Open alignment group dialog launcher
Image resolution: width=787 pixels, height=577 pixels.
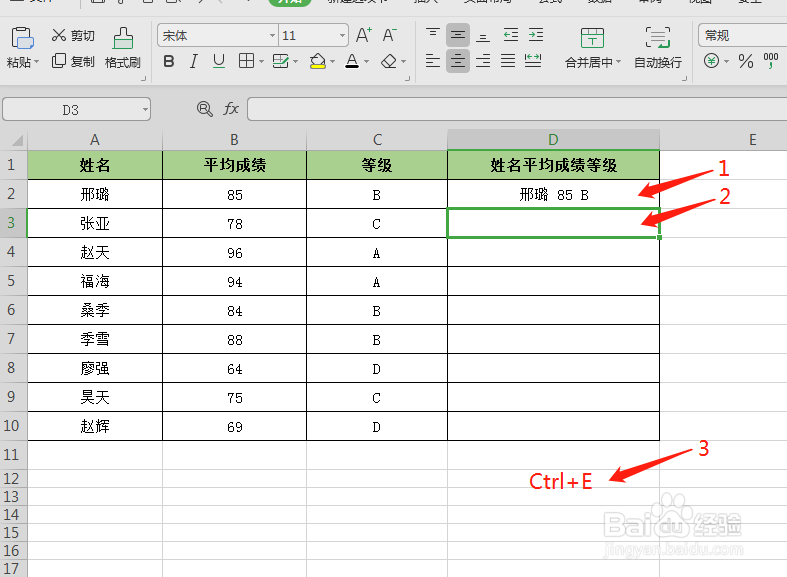tap(685, 78)
